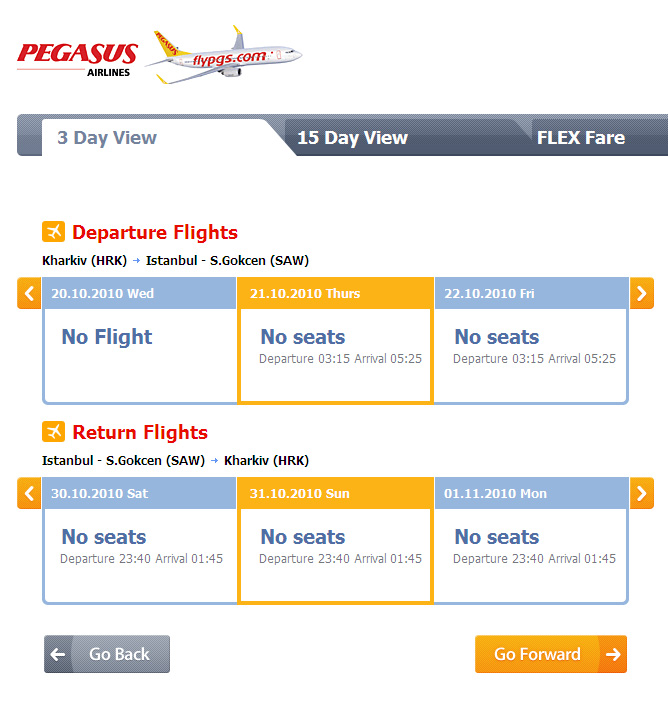Image resolution: width=668 pixels, height=701 pixels.
Task: Click the Return Flights heading text
Action: coord(140,433)
